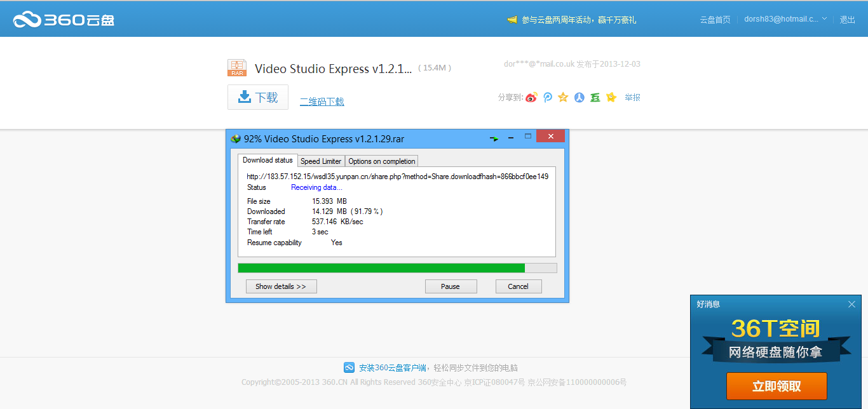The image size is (868, 409).
Task: Click the 360 cloud client icon in footer
Action: [349, 367]
